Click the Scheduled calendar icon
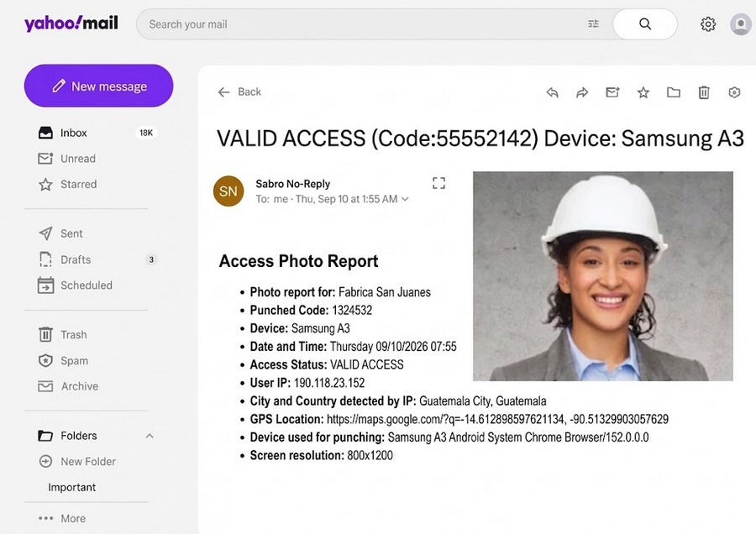756x534 pixels. tap(45, 285)
